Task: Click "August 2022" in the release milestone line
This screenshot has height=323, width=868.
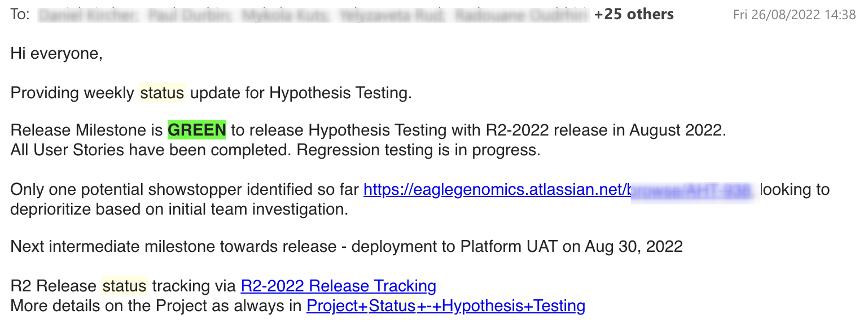Action: click(676, 130)
